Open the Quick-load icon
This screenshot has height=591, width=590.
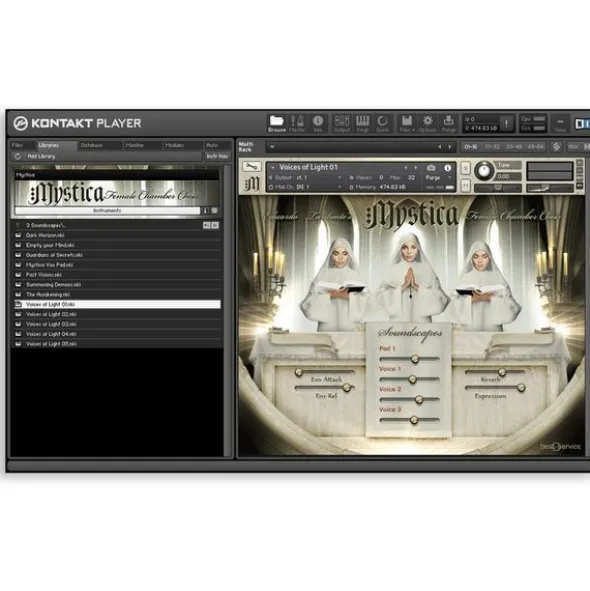[382, 123]
